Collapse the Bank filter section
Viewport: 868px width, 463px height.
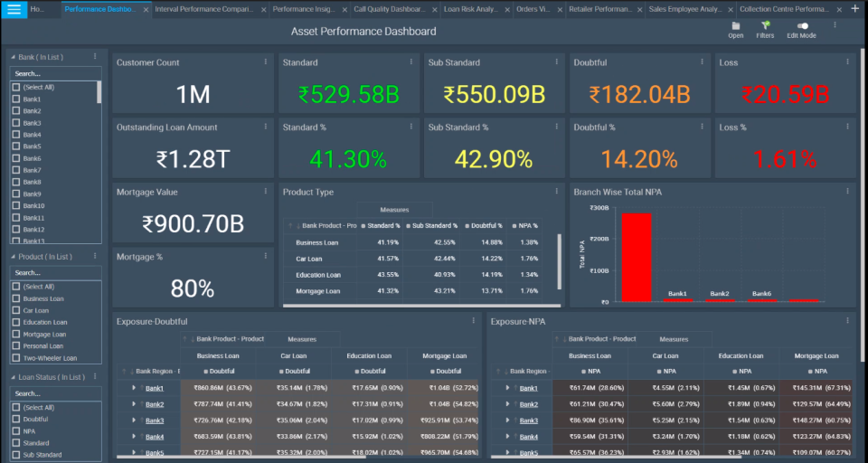[14, 56]
